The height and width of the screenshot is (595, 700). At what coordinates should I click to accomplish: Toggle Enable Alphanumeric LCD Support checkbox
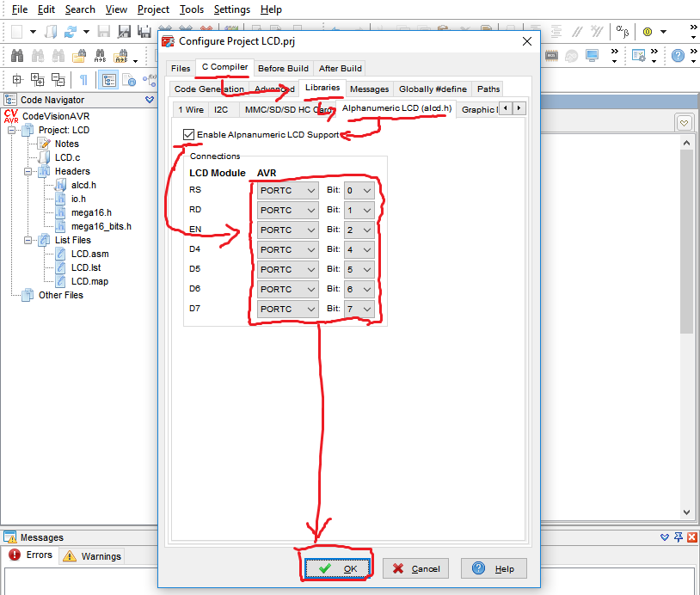(x=188, y=134)
